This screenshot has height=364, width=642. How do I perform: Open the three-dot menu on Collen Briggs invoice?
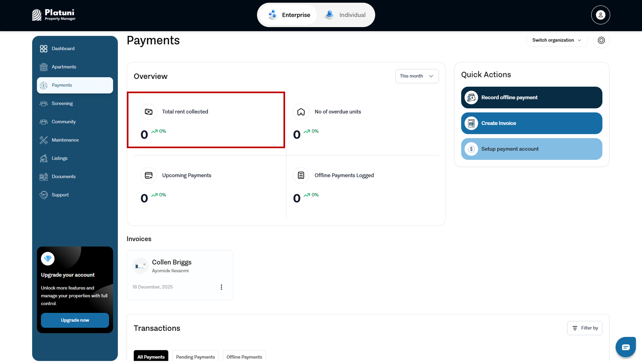pyautogui.click(x=221, y=287)
